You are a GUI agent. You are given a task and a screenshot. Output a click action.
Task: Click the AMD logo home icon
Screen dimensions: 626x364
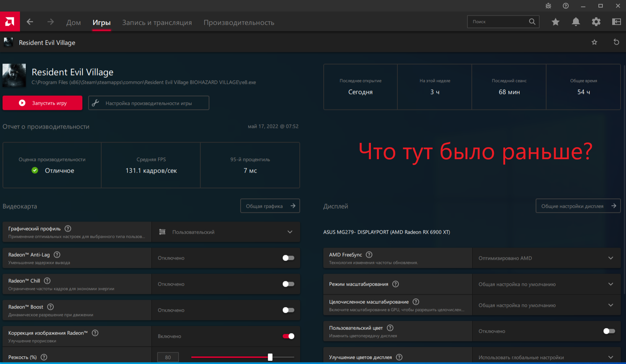(x=10, y=22)
